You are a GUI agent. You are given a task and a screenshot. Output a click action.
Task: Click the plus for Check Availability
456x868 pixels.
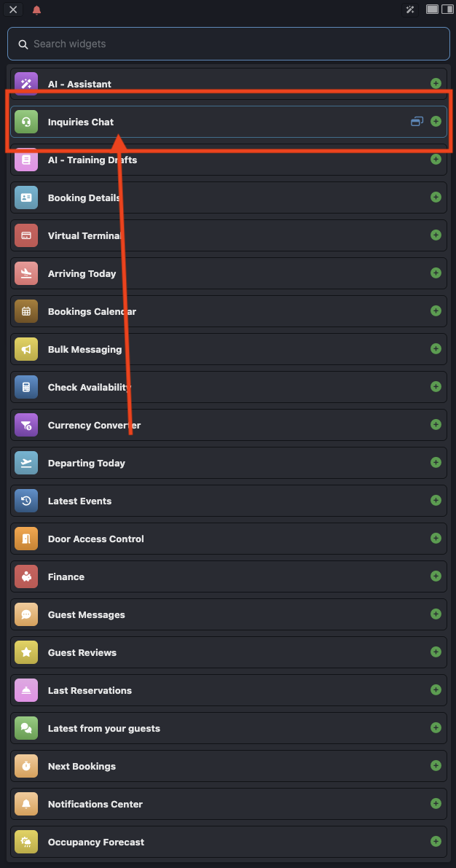coord(436,387)
